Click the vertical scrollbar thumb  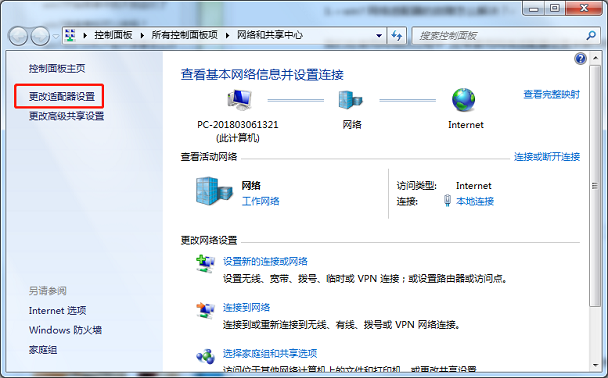coord(594,186)
